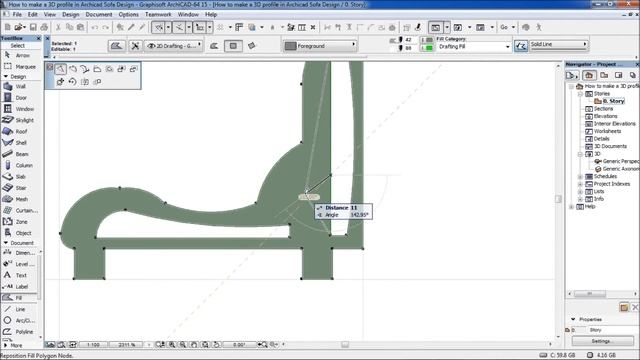Open Fill settings dialog icon in Info Box
Image resolution: width=640 pixels, height=360 pixels.
pos(116,46)
